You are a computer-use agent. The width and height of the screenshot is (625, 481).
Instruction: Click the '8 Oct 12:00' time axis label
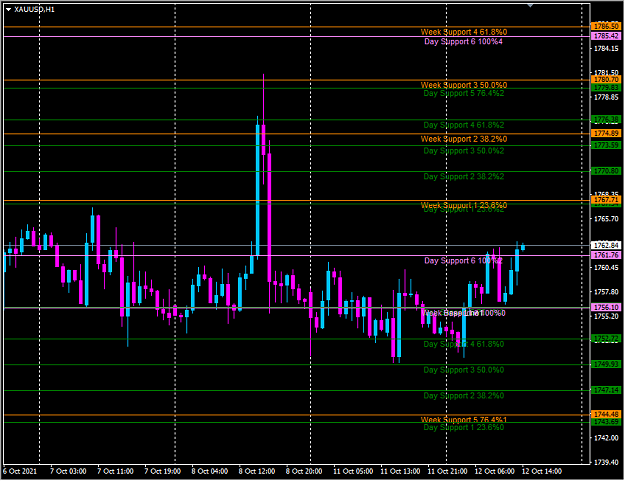(257, 471)
